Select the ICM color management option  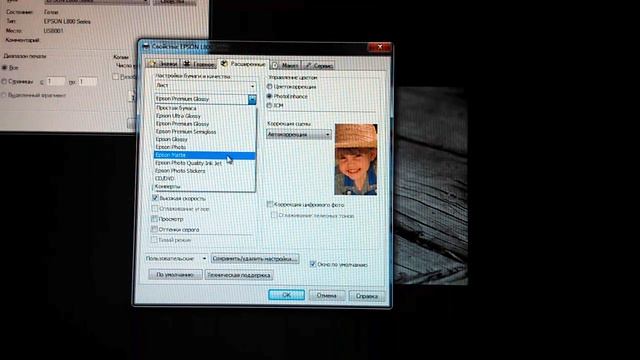pos(269,105)
